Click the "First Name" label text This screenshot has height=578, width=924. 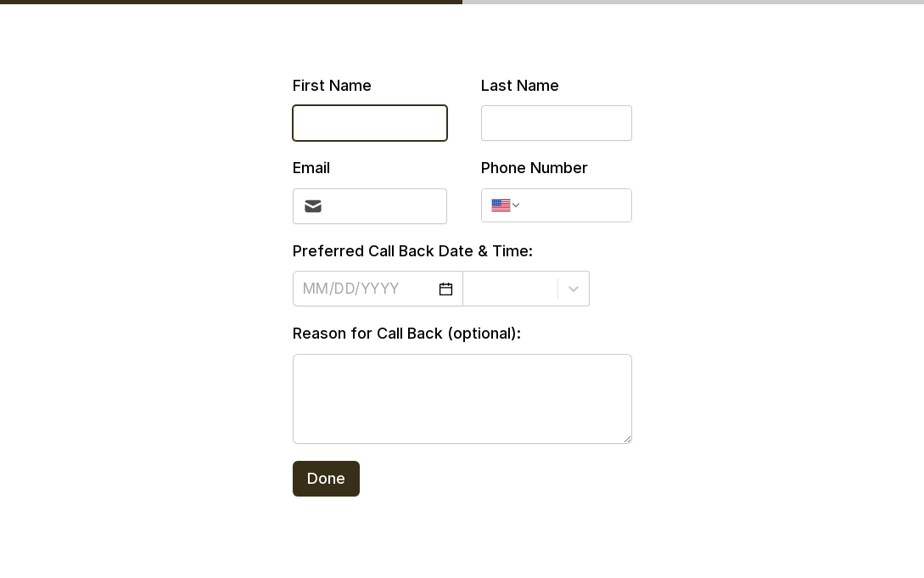tap(332, 86)
